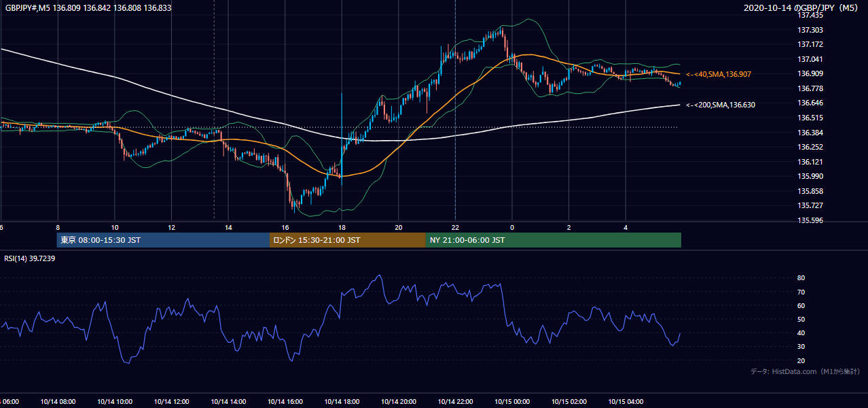Click the hour label 0 on chart axis
The height and width of the screenshot is (408, 868).
tap(512, 228)
